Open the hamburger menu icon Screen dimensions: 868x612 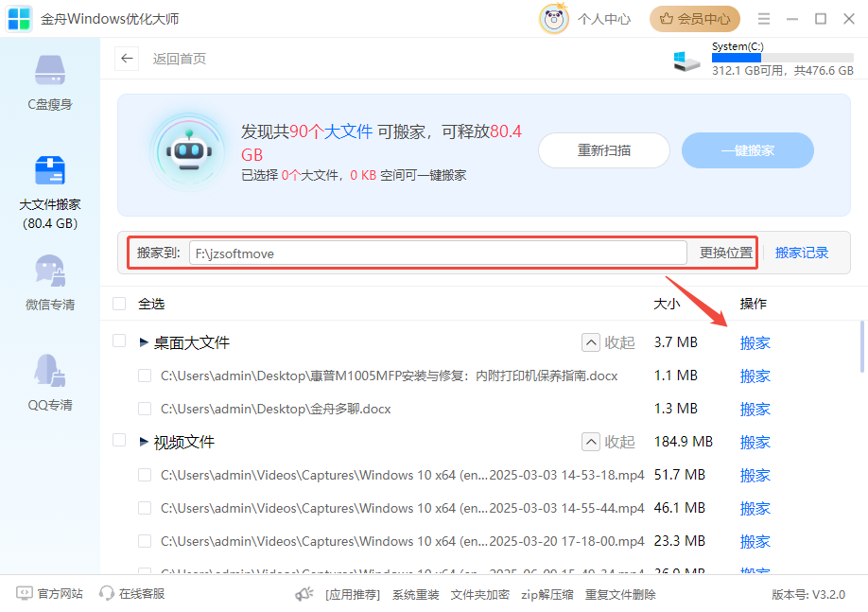pyautogui.click(x=764, y=19)
